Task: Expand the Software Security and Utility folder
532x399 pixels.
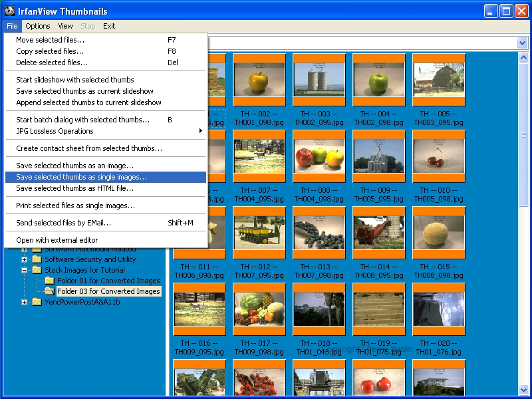Action: tap(24, 259)
